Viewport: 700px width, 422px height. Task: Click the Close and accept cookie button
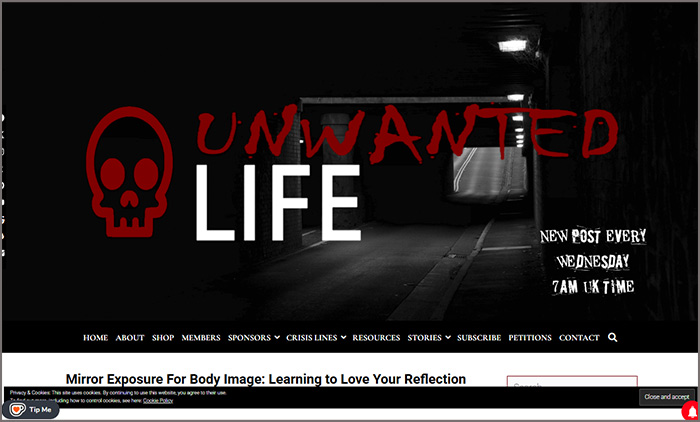667,397
